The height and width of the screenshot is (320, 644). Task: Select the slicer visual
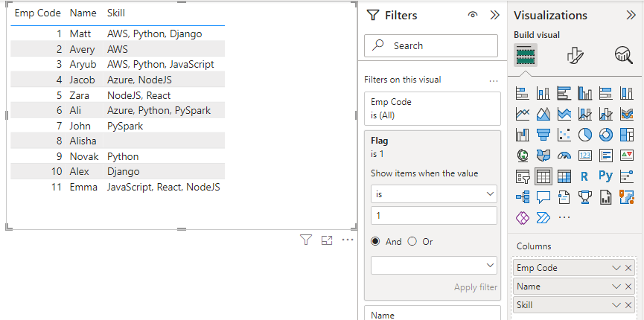(522, 176)
